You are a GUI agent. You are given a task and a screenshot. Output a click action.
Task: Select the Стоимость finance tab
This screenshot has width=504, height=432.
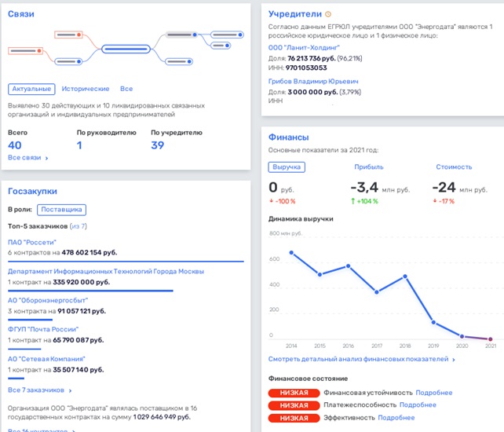tap(454, 167)
